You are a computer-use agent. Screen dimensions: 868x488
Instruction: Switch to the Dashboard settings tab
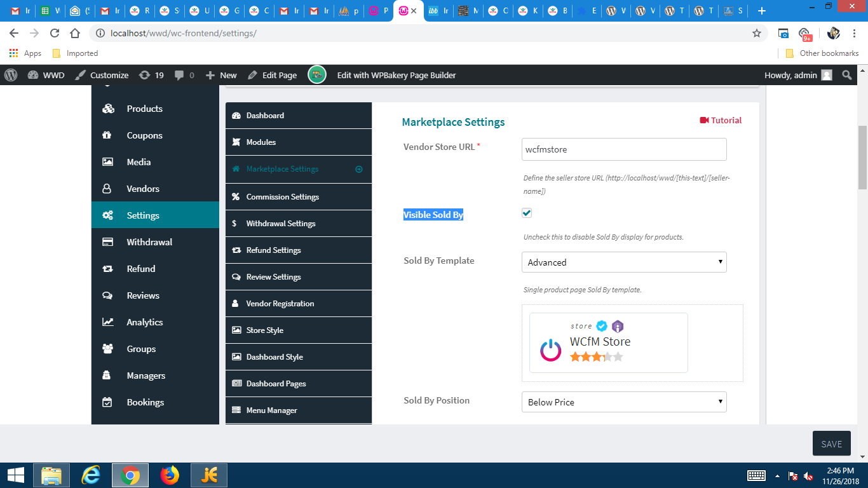point(299,116)
